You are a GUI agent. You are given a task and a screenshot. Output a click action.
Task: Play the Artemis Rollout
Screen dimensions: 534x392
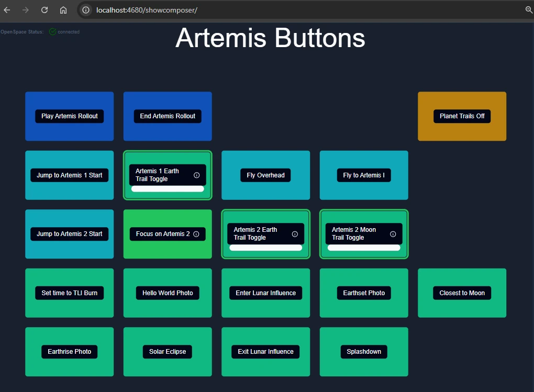click(x=69, y=116)
